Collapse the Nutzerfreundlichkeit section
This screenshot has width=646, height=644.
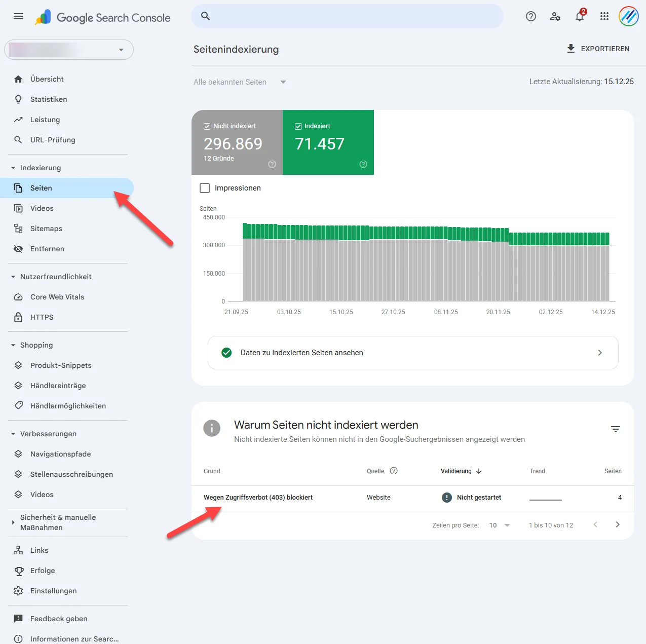(x=13, y=277)
